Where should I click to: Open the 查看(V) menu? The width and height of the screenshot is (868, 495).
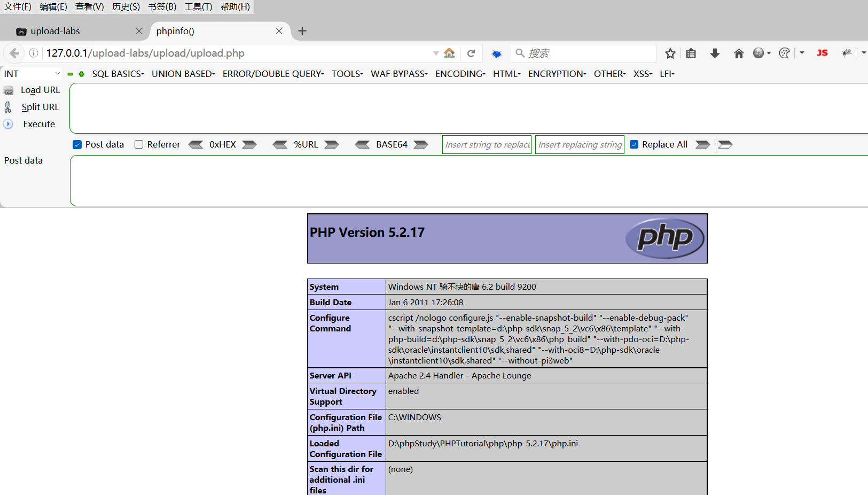pos(90,6)
